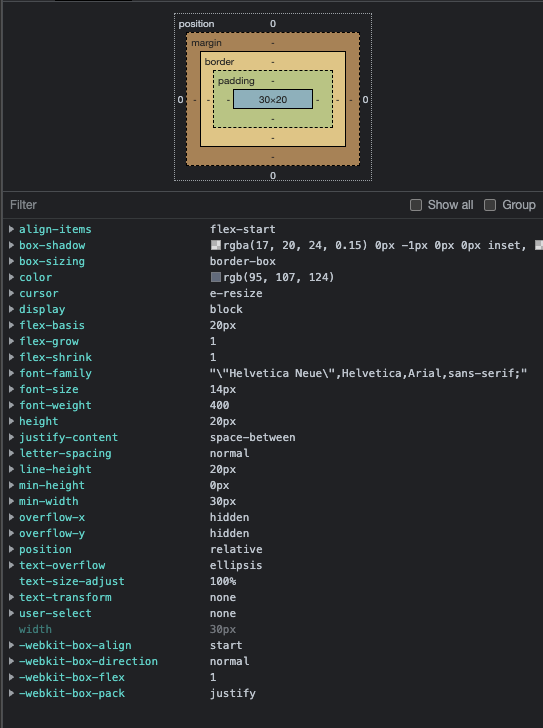
Task: Expand the flex-basis property
Action: [11, 325]
